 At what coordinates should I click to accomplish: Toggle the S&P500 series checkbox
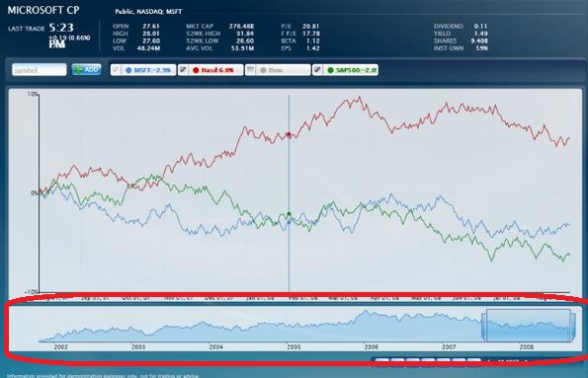click(x=317, y=70)
